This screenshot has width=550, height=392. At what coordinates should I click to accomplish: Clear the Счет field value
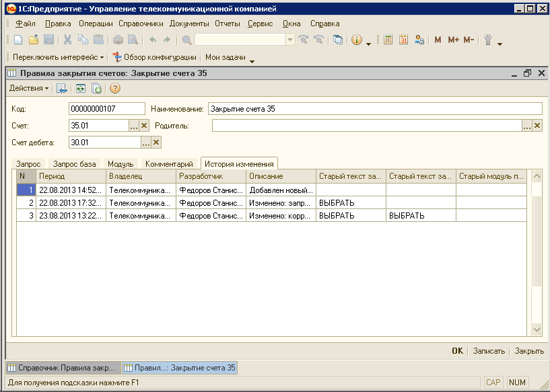pos(144,126)
